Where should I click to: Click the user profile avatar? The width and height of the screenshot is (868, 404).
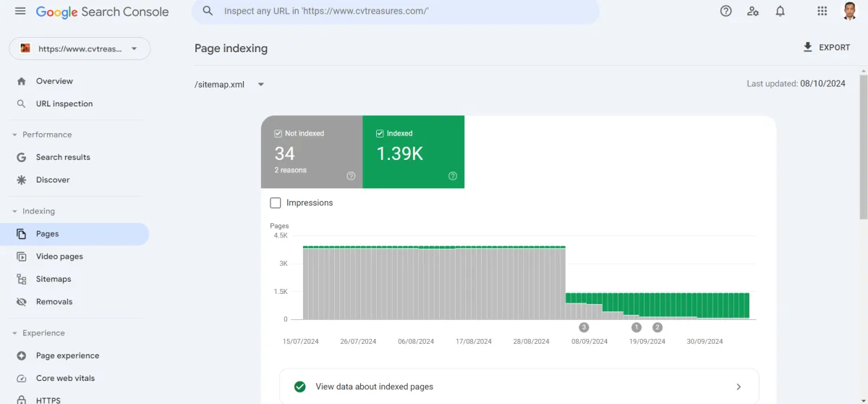850,11
